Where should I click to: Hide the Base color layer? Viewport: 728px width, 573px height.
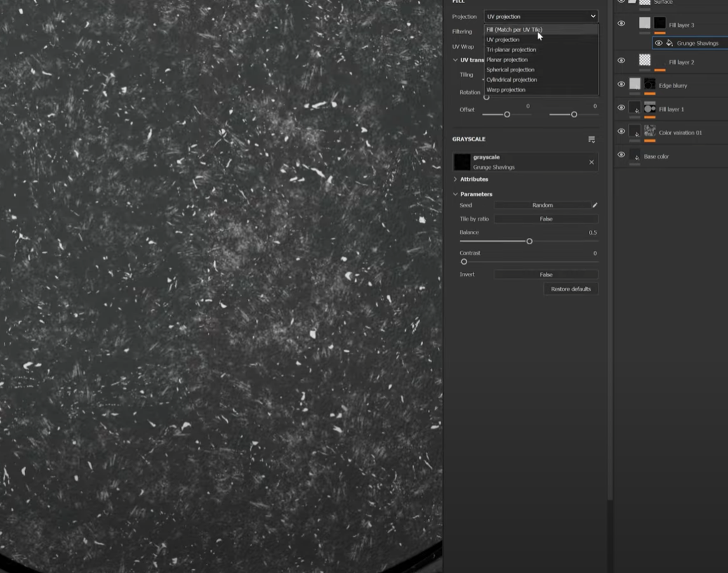point(621,155)
